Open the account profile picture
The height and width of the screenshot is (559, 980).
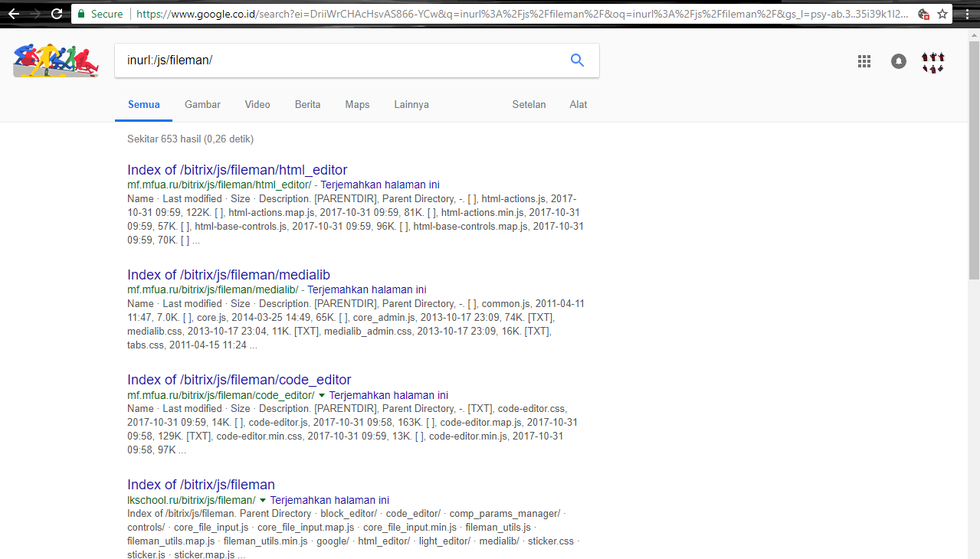[x=932, y=61]
